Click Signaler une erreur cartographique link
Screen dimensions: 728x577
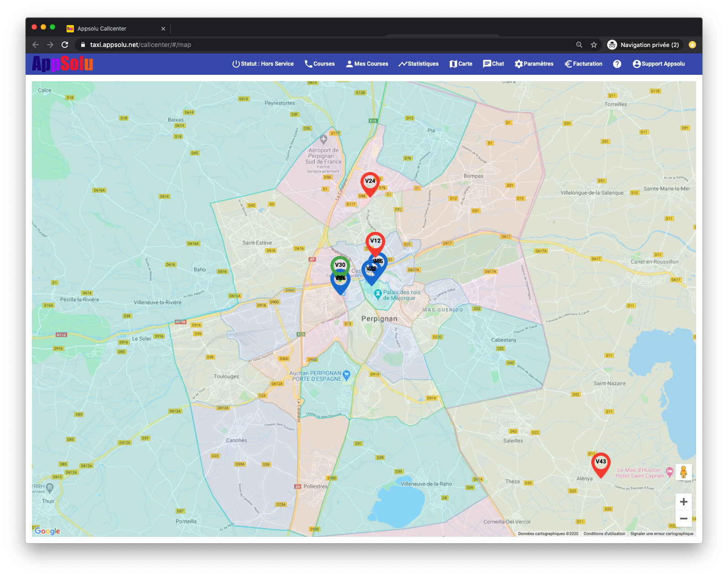tap(662, 534)
